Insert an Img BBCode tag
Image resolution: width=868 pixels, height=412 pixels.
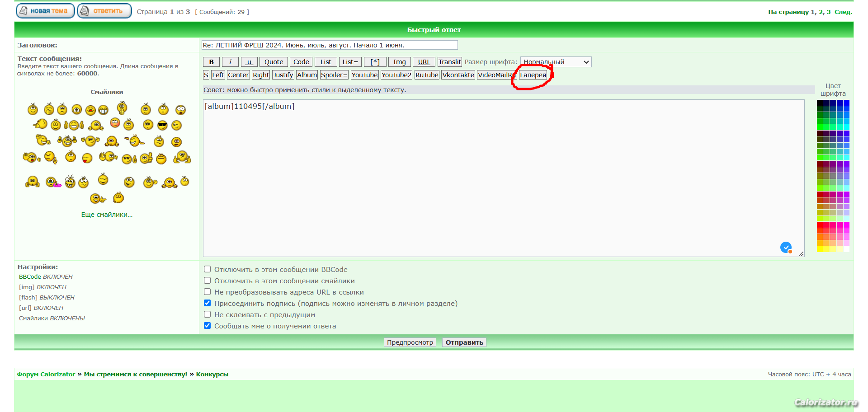(x=399, y=62)
